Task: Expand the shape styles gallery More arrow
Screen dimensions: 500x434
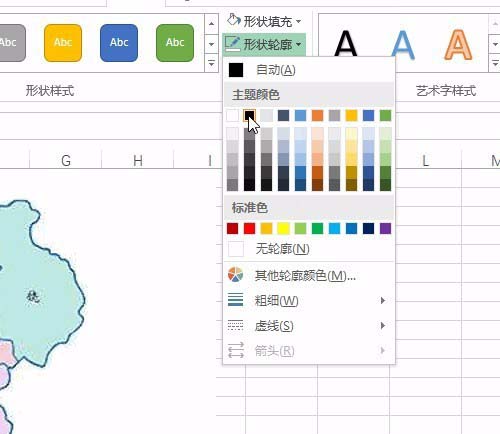Action: pyautogui.click(x=211, y=63)
